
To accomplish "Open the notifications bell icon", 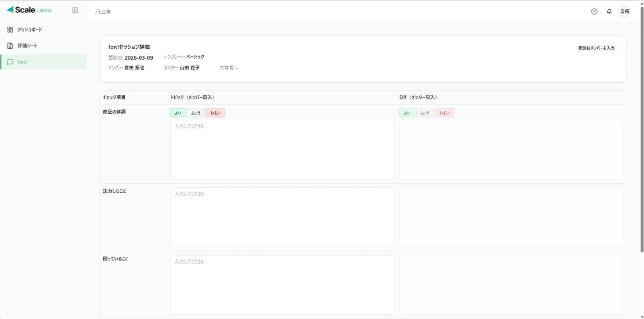I will pos(609,11).
